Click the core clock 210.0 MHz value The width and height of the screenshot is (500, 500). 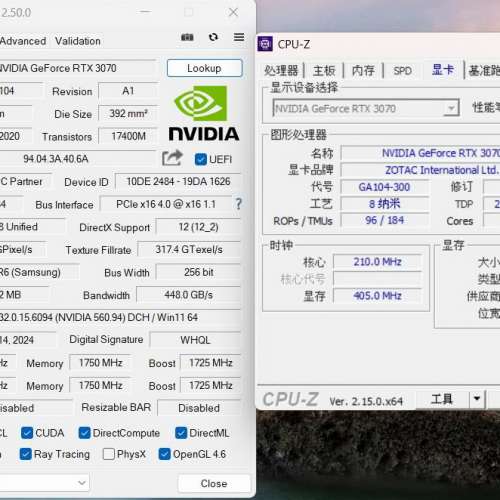click(x=377, y=262)
